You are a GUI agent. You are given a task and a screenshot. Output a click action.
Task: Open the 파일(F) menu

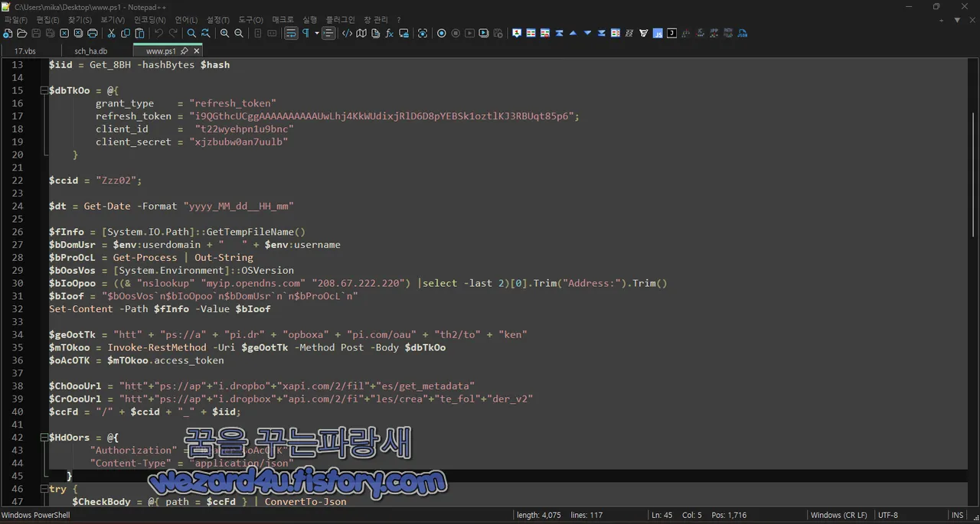pos(15,20)
